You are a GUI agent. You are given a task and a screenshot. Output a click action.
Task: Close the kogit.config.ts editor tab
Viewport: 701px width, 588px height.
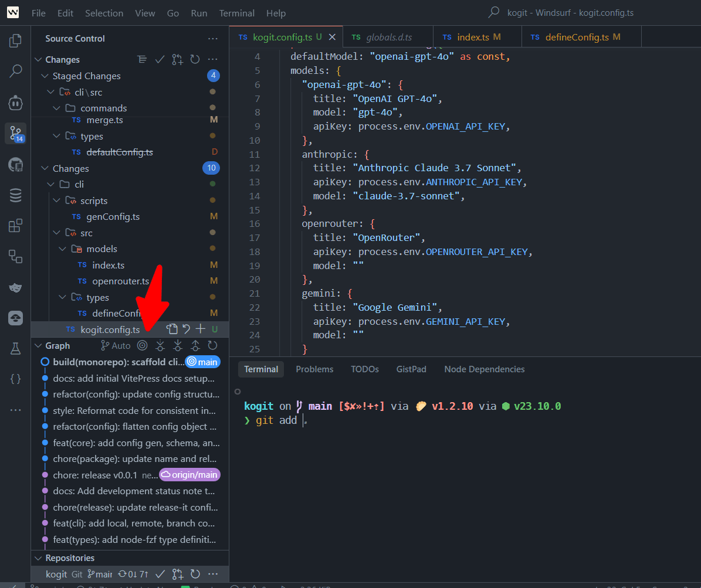[x=332, y=37]
